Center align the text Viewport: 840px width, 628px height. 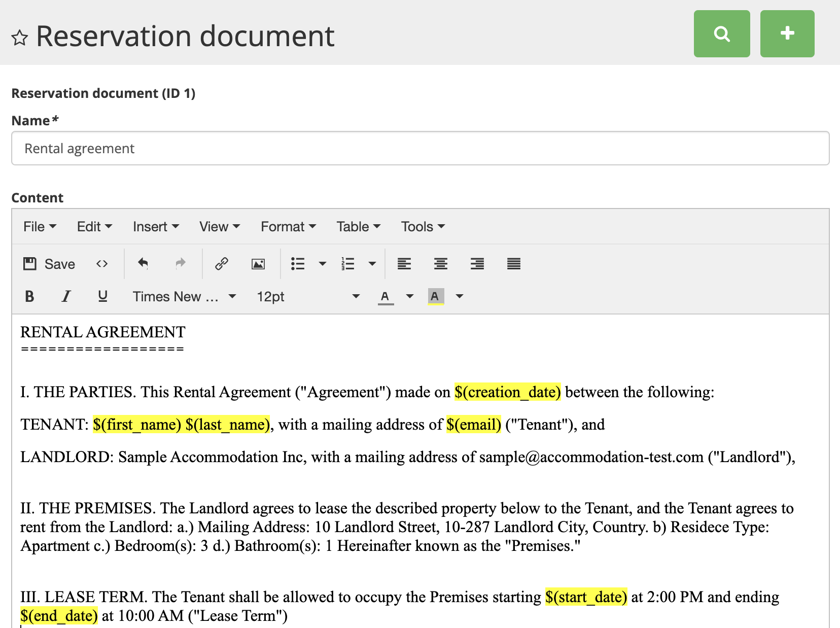[x=440, y=264]
